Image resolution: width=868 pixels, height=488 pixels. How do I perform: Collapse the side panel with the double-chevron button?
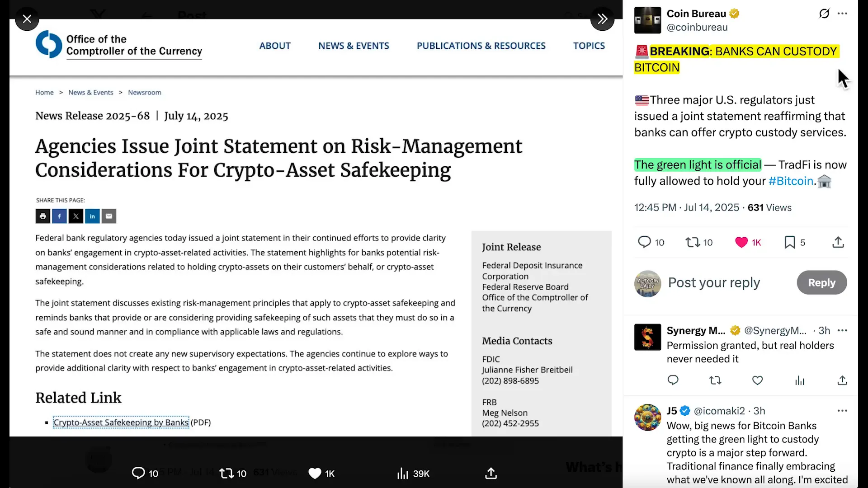[x=602, y=19]
